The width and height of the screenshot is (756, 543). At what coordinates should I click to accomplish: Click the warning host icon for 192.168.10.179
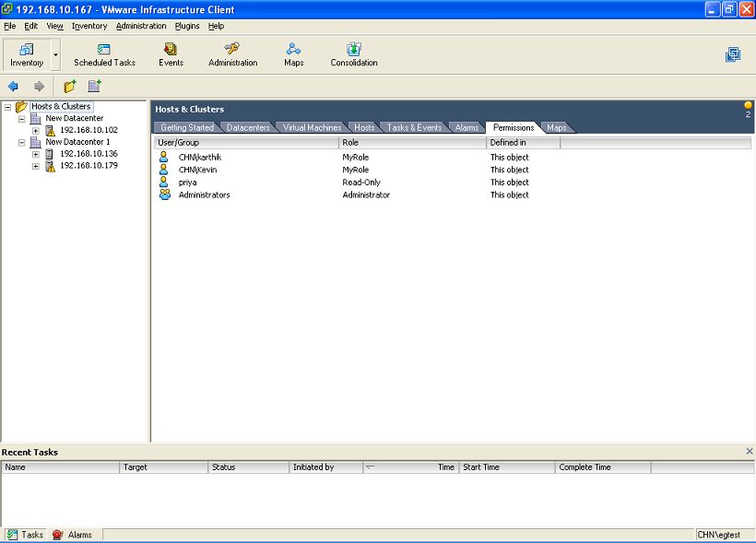pyautogui.click(x=50, y=166)
